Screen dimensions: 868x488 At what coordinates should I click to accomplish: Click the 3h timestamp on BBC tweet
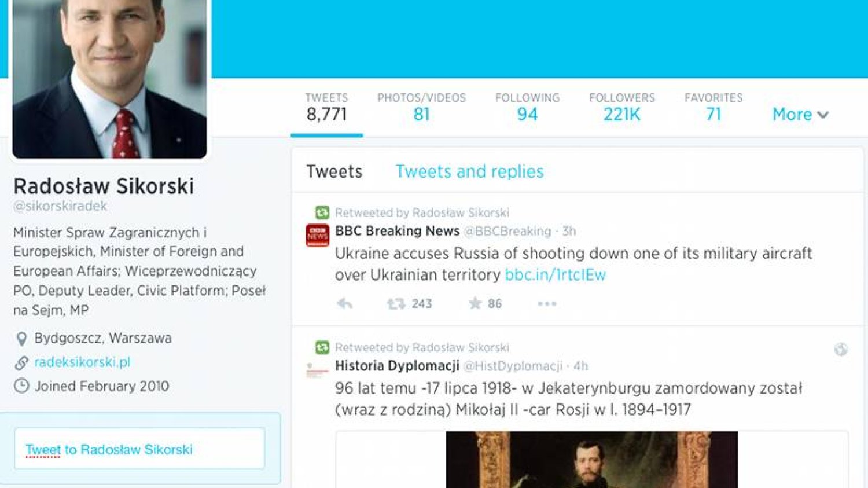569,231
